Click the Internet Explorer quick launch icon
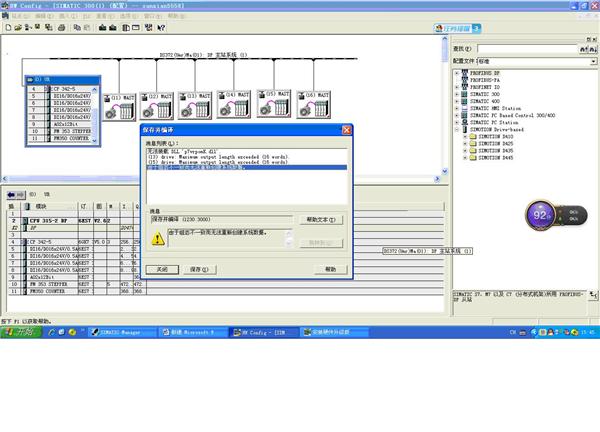The image size is (600, 432). (51, 332)
